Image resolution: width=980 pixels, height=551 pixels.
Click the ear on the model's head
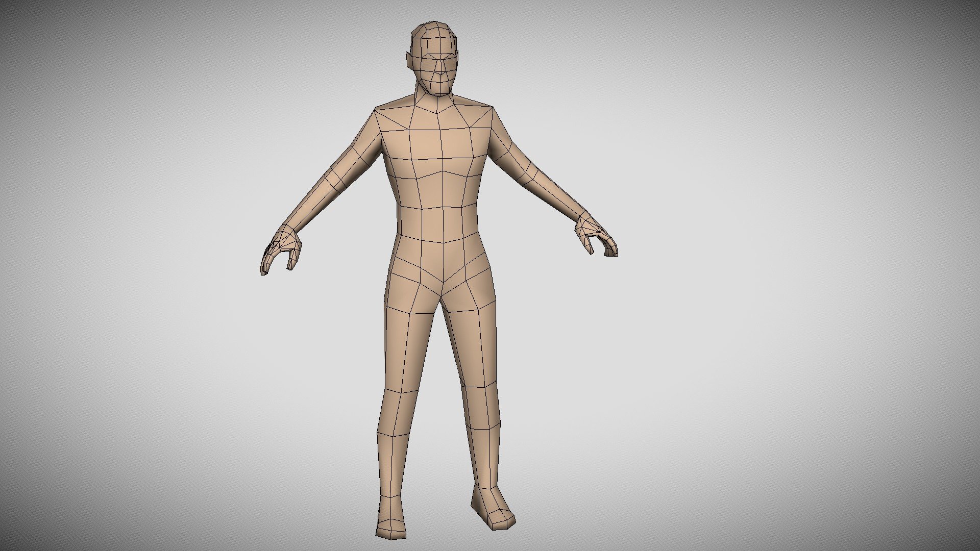[x=408, y=60]
